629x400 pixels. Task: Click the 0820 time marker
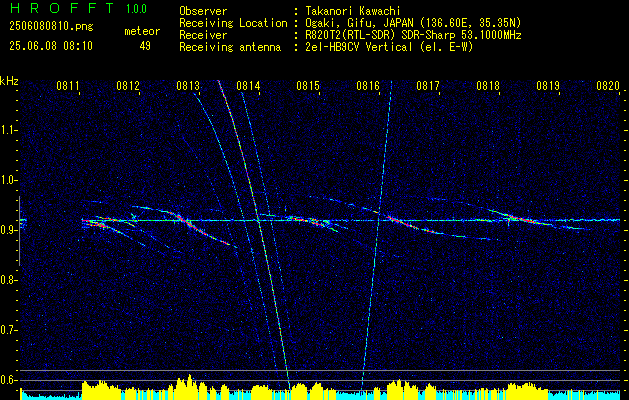tap(608, 85)
